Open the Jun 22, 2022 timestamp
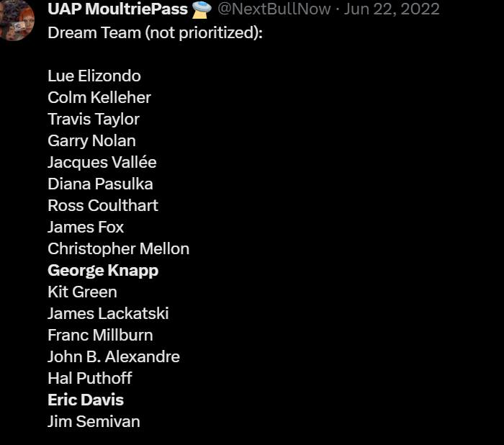Viewport: 504px width, 445px height. pos(394,9)
